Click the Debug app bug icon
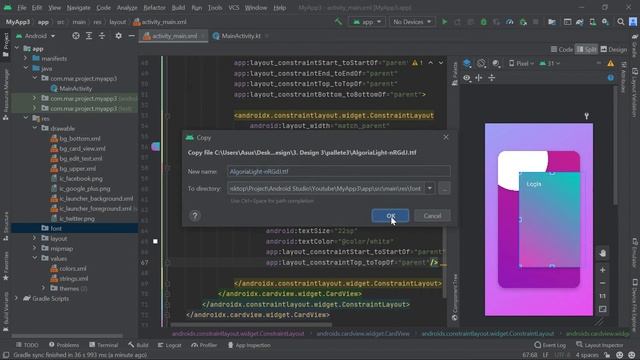 pos(484,22)
